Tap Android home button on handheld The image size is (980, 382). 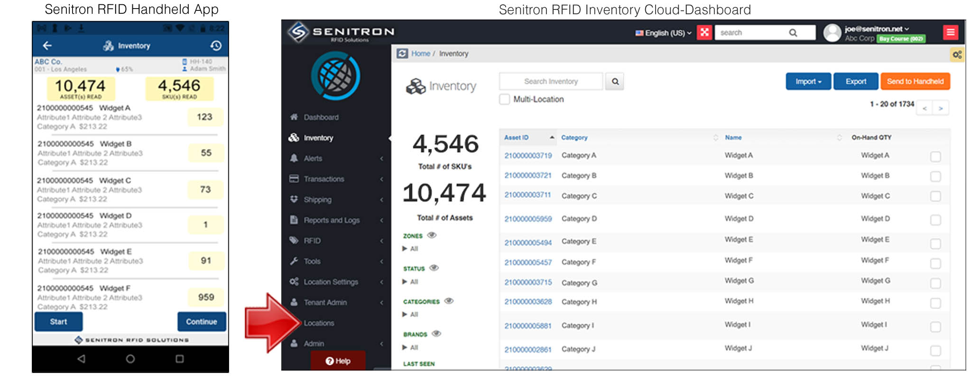130,359
